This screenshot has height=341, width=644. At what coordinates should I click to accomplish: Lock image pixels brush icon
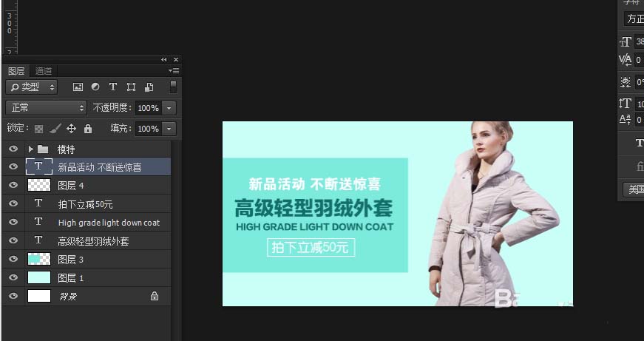coord(55,129)
